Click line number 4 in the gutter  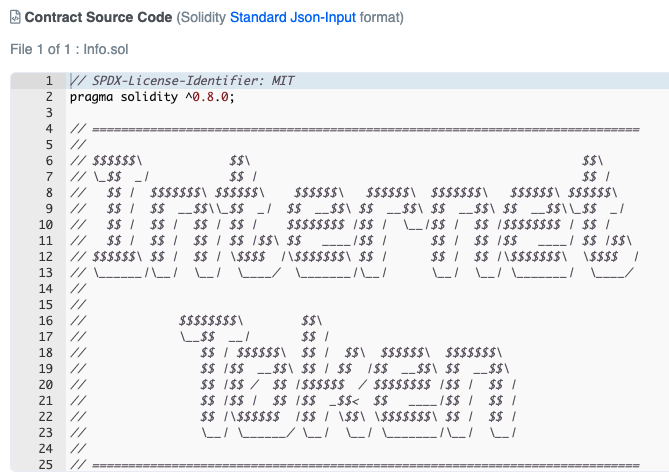pos(49,129)
